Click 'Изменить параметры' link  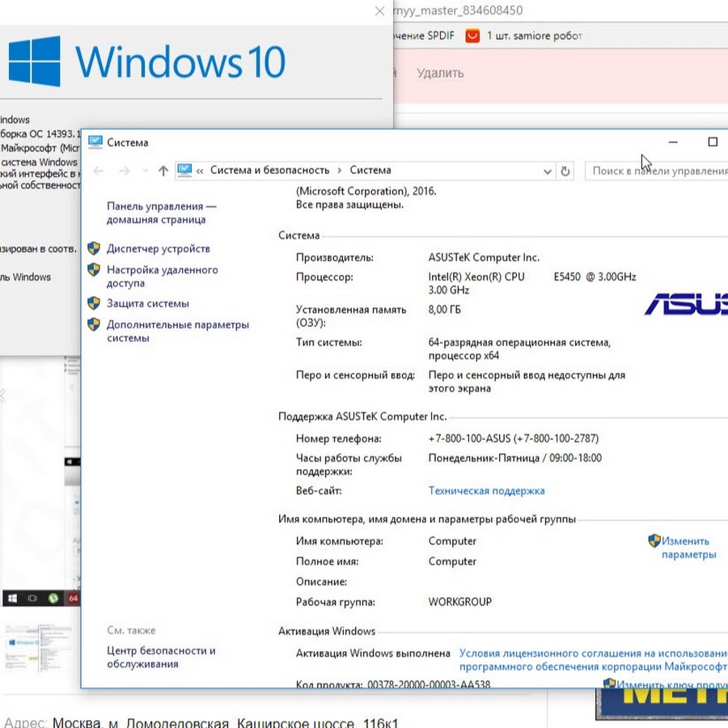[x=688, y=548]
